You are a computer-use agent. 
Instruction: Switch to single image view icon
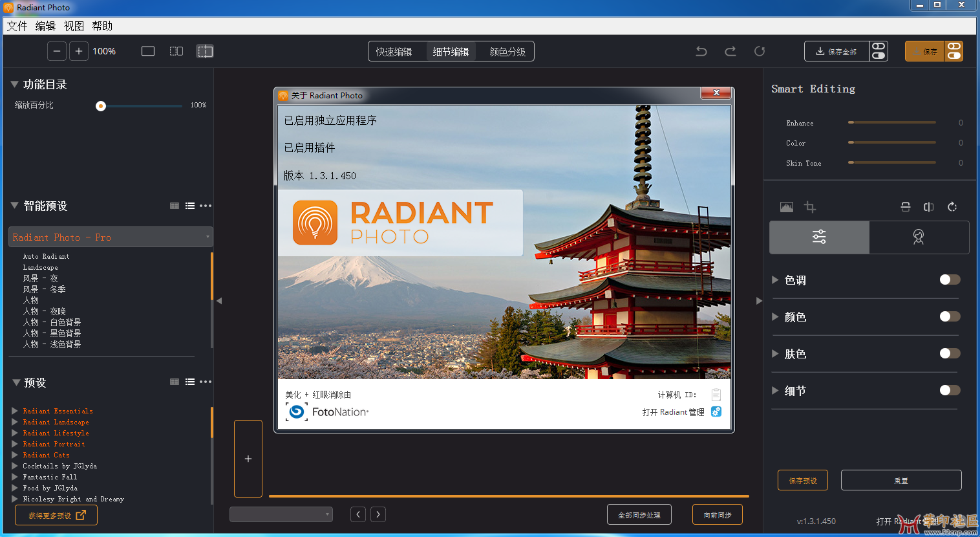pyautogui.click(x=148, y=51)
